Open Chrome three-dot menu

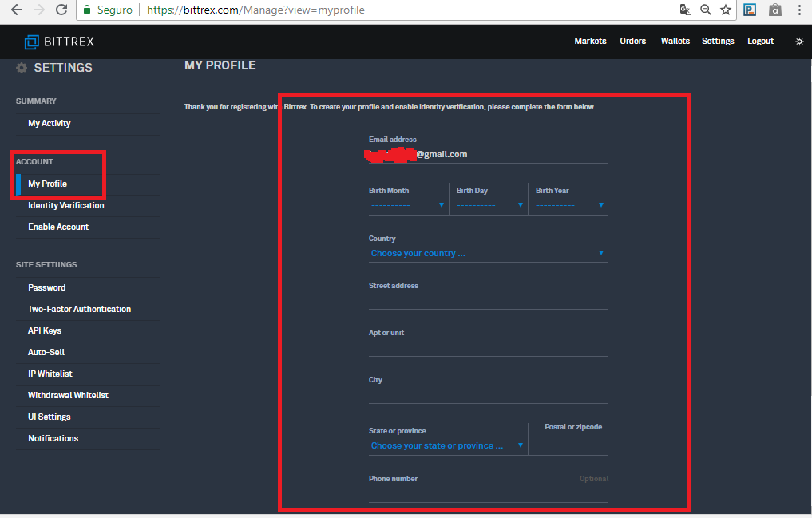[799, 10]
